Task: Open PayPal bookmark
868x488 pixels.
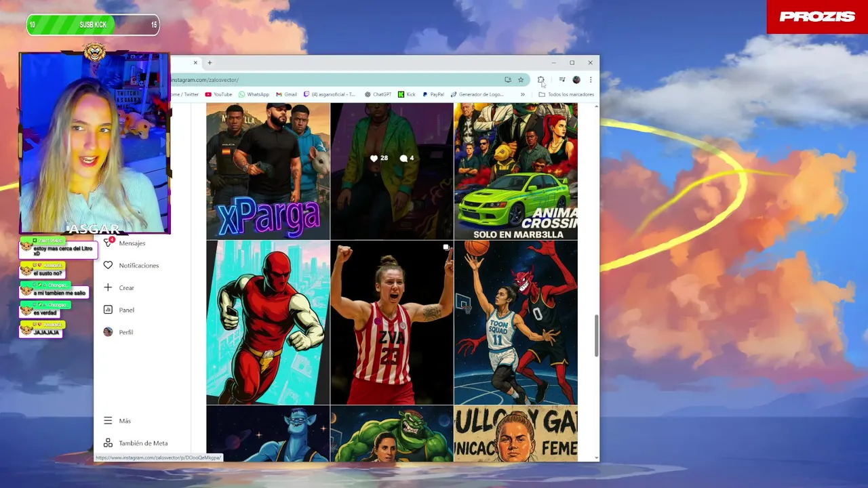Action: tap(433, 95)
